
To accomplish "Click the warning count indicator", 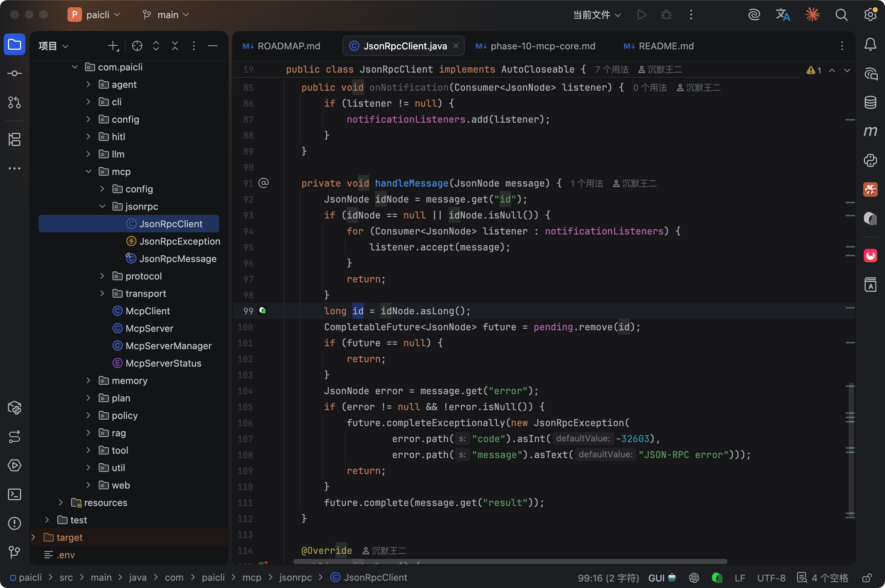I will point(814,70).
